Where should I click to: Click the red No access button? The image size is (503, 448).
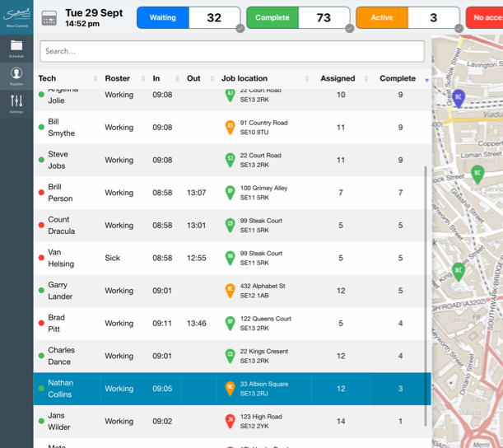(487, 17)
